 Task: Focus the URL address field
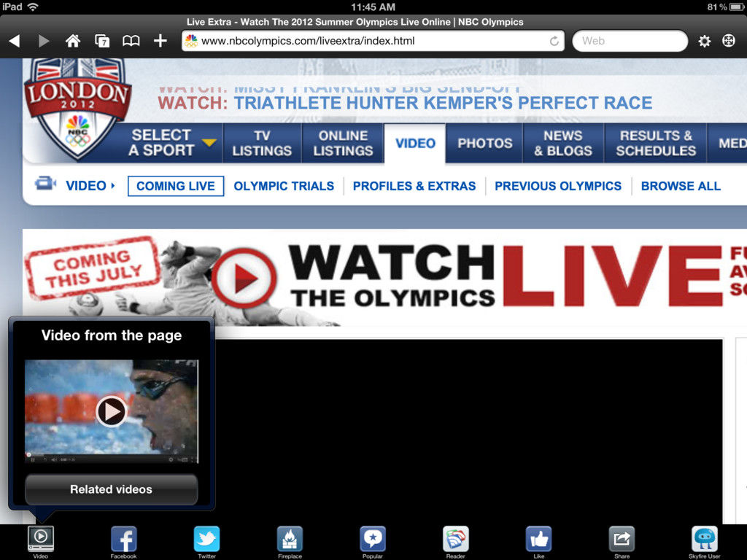click(373, 41)
